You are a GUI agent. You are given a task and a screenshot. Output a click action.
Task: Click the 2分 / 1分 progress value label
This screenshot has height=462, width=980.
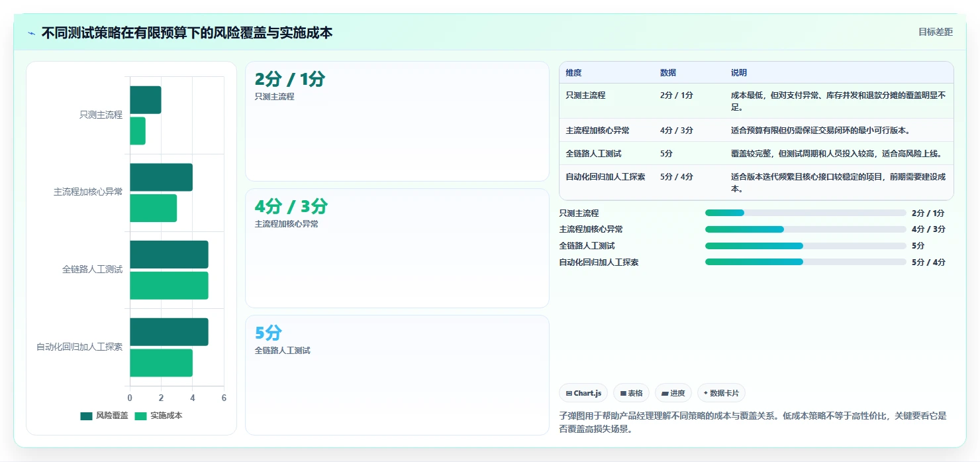[x=928, y=213]
